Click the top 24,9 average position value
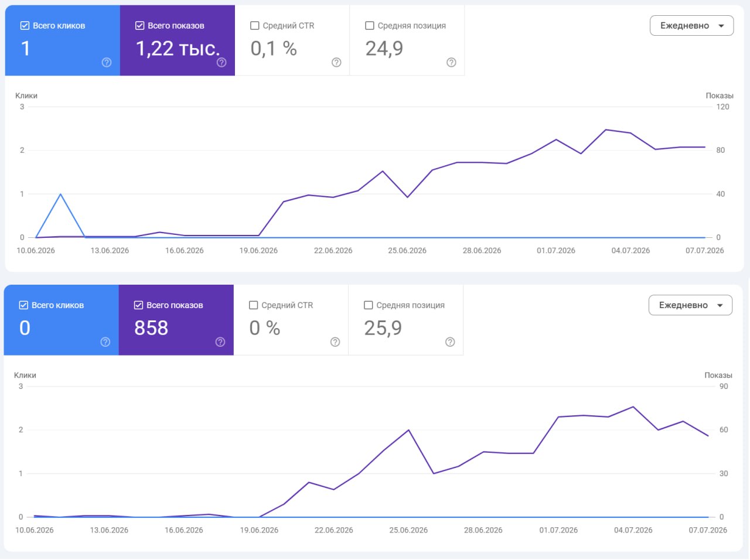The image size is (750, 560). pyautogui.click(x=384, y=49)
